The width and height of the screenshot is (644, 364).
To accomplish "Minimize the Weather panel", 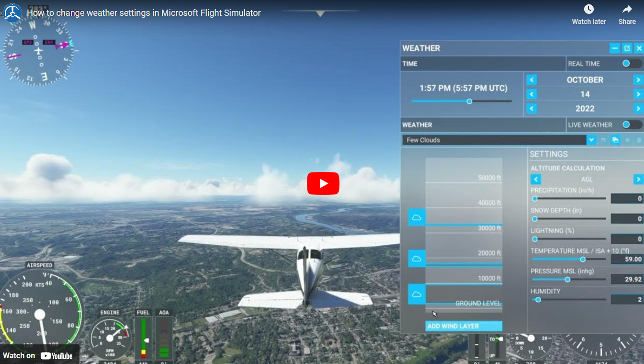I will (615, 48).
